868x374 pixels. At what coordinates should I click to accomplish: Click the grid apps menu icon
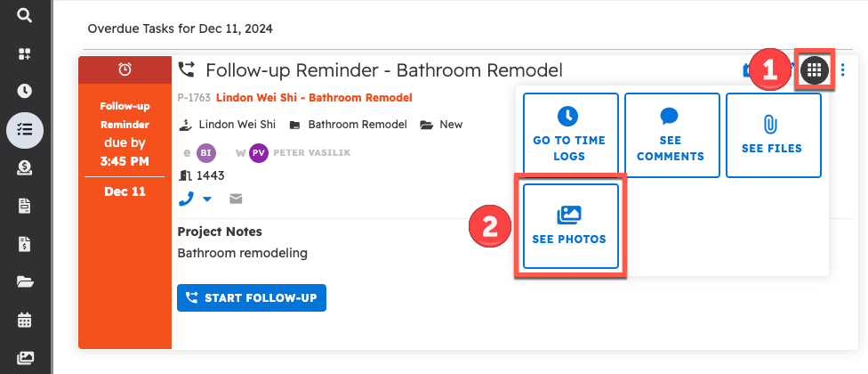pos(815,69)
